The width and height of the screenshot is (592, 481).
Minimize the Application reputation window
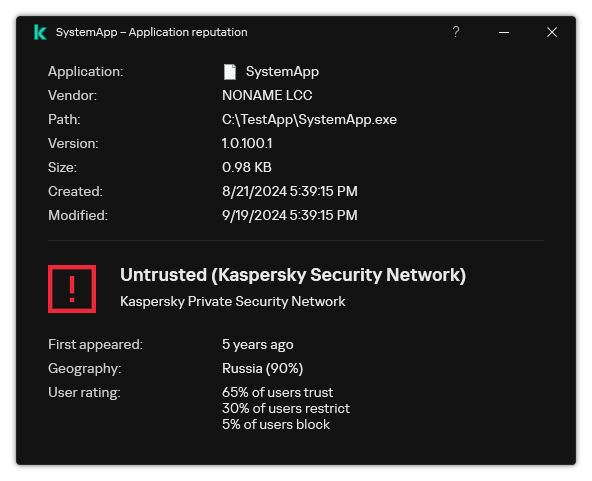pos(504,32)
